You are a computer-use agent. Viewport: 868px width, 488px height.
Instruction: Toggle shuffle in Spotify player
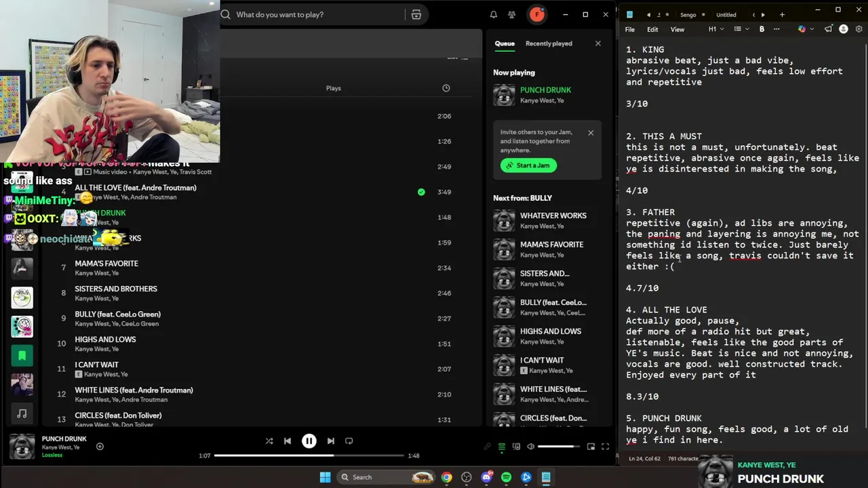click(x=269, y=441)
